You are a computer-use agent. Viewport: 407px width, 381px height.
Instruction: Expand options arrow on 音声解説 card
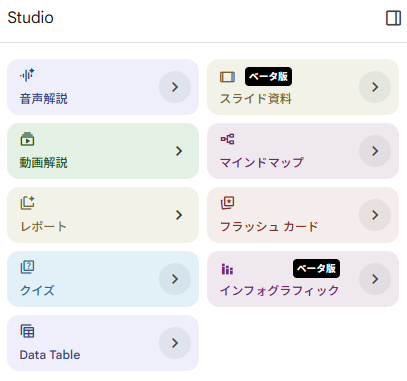pos(175,87)
